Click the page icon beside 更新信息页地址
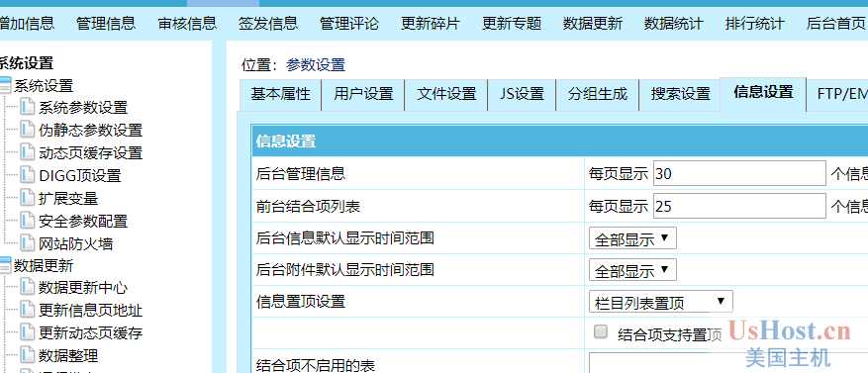868x373 pixels. click(27, 310)
